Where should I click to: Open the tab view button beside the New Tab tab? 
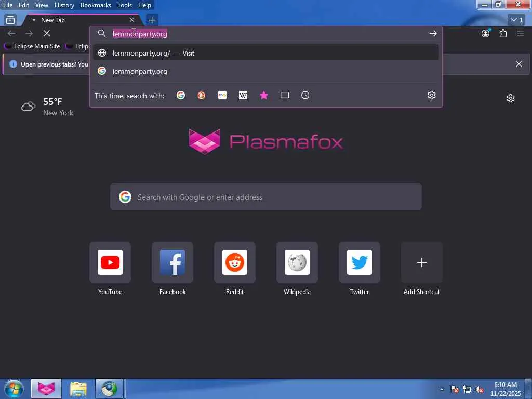pyautogui.click(x=10, y=20)
